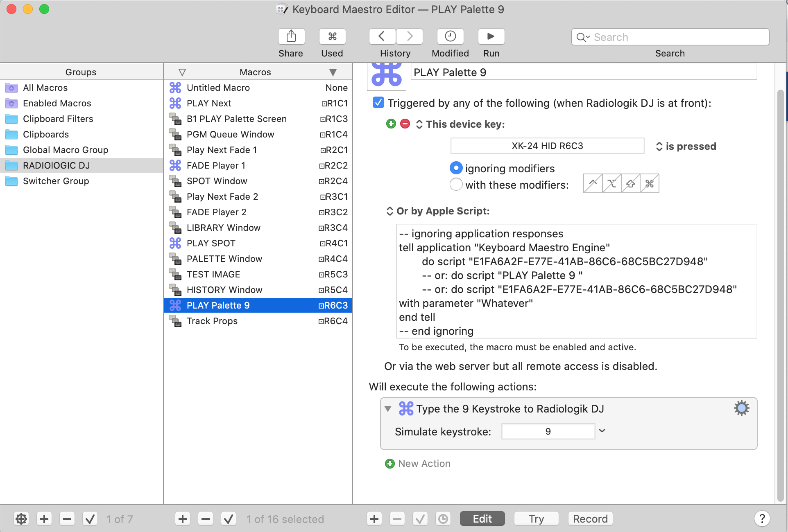The width and height of the screenshot is (788, 532).
Task: Run the selected macro
Action: [491, 36]
